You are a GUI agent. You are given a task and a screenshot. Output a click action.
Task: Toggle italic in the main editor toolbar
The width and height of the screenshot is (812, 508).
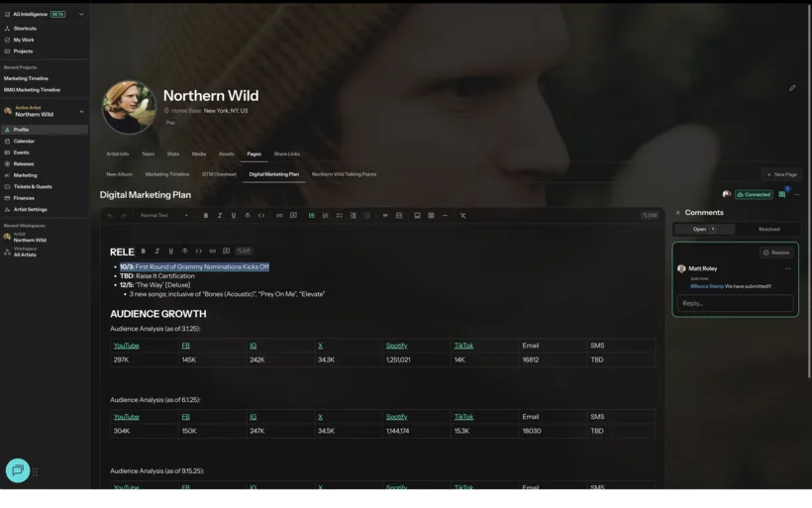[220, 216]
